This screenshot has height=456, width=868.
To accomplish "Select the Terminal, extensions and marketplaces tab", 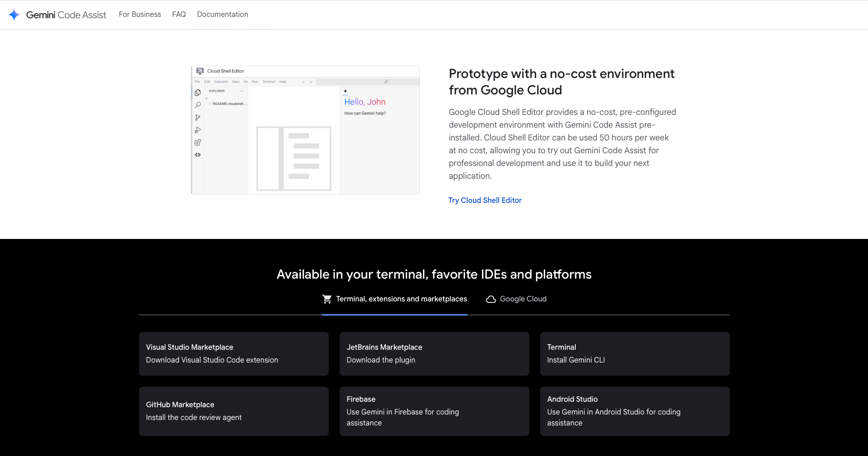I will click(394, 299).
